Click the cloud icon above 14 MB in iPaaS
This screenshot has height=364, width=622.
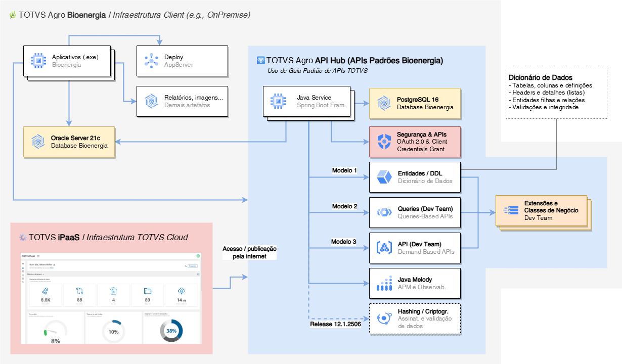coord(182,291)
